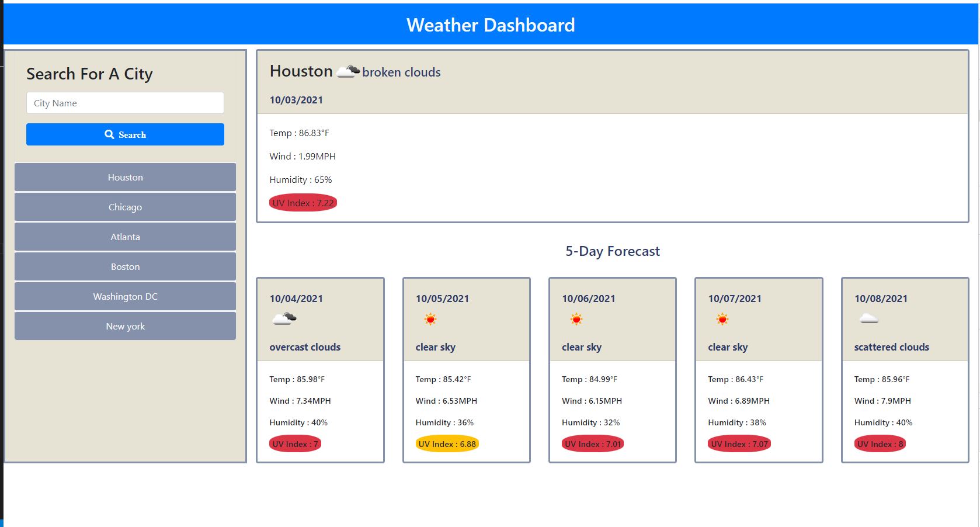The height and width of the screenshot is (527, 980).
Task: Click the broken clouds icon beside Houston heading
Action: pyautogui.click(x=347, y=71)
